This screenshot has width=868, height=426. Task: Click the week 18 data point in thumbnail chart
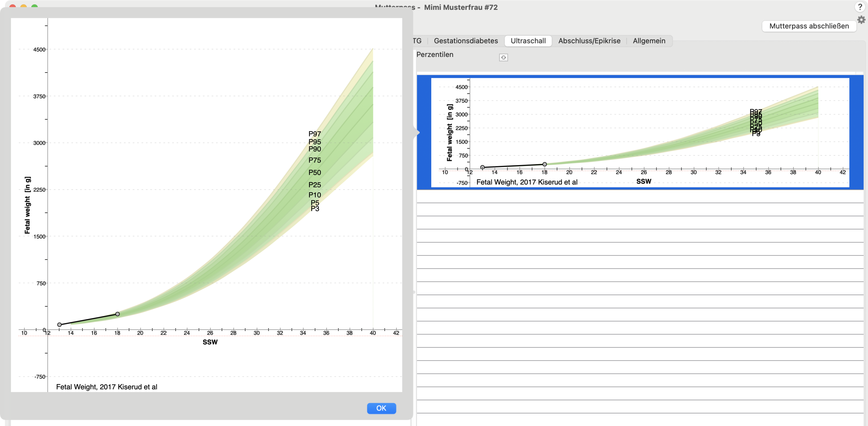pyautogui.click(x=544, y=164)
